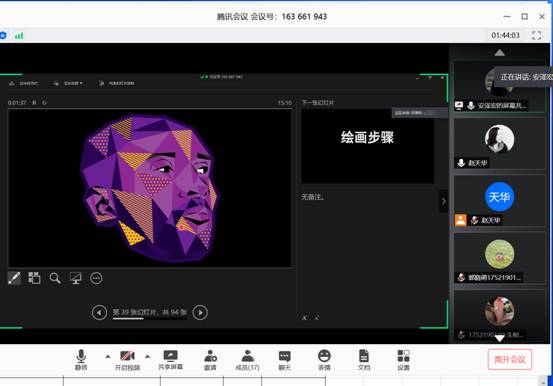Mute the microphone in the meeting toolbar
The width and height of the screenshot is (553, 386).
click(81, 360)
